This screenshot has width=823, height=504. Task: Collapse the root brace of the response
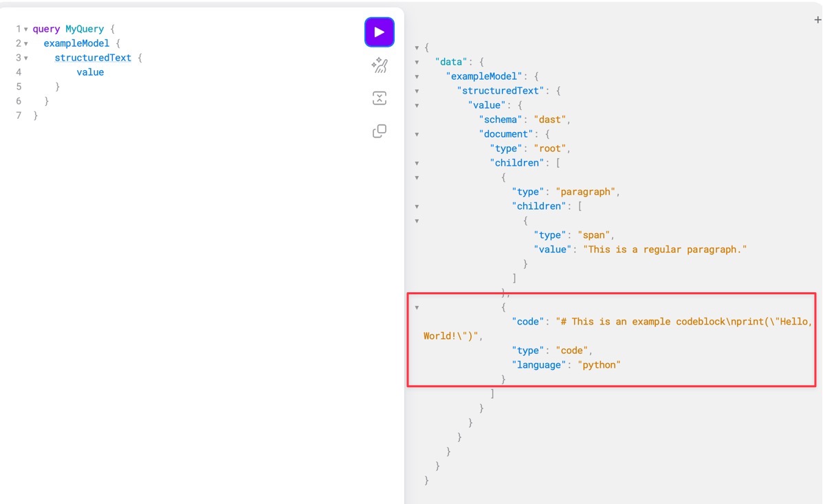[x=417, y=47]
